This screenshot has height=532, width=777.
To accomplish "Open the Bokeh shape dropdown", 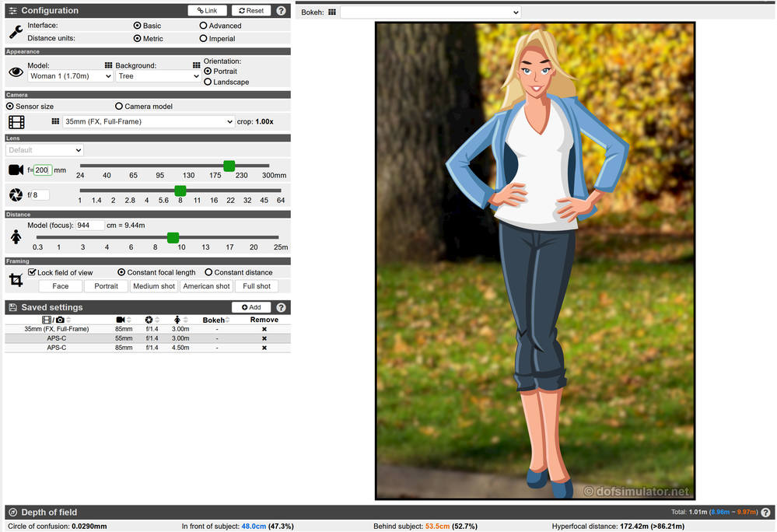I will point(430,12).
